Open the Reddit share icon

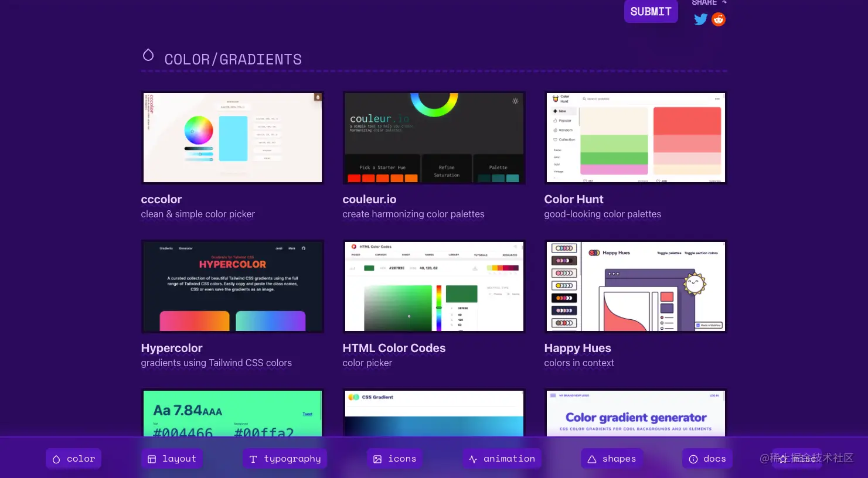click(x=719, y=19)
